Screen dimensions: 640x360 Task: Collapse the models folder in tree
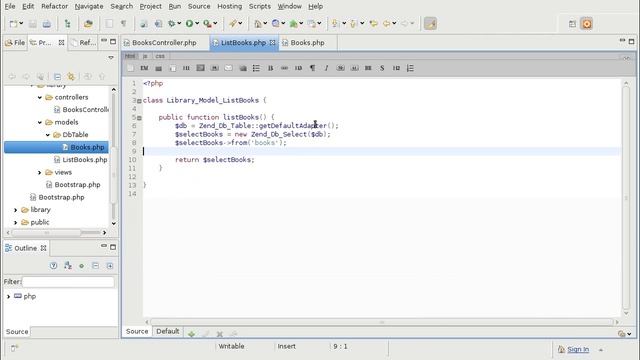[40, 122]
